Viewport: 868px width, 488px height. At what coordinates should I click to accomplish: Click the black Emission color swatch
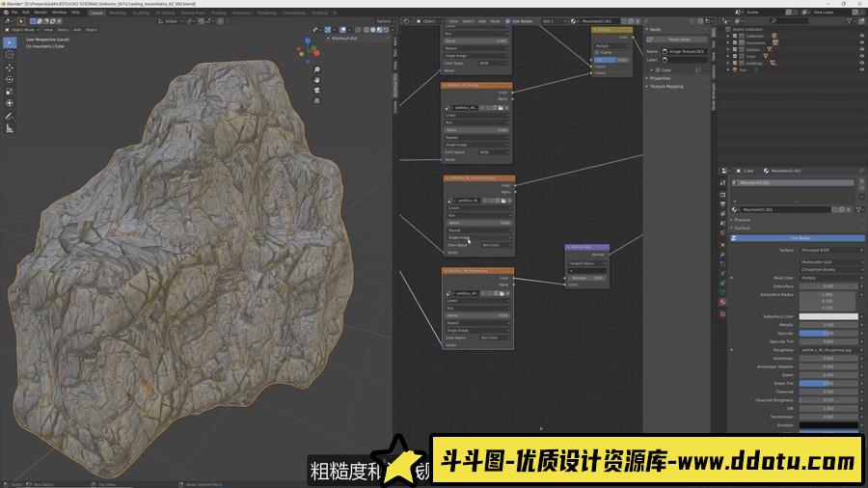click(x=828, y=425)
